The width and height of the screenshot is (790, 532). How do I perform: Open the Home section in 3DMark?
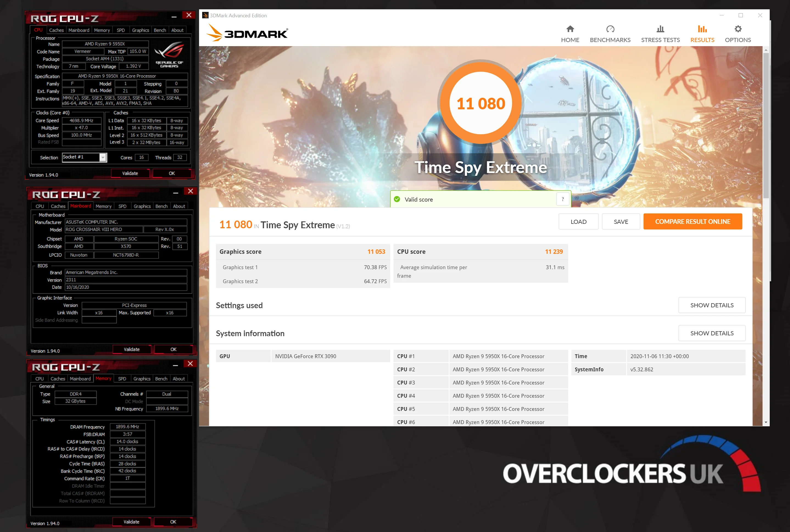click(x=570, y=34)
